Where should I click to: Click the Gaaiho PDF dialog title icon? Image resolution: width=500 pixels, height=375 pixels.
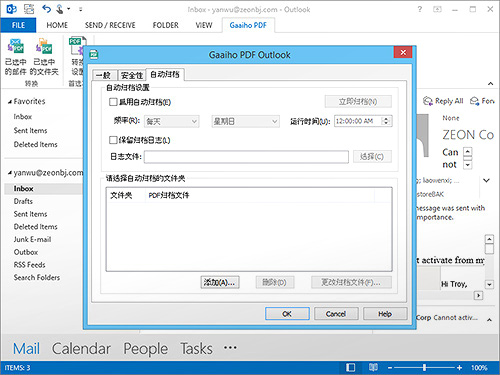[x=94, y=54]
